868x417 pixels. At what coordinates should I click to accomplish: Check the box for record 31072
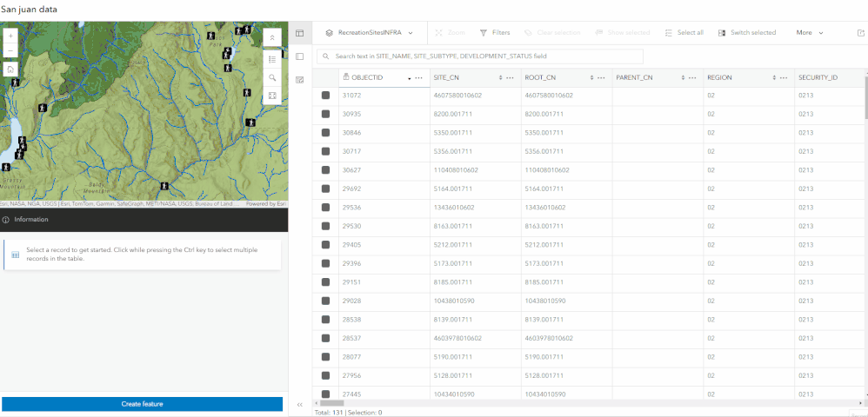pos(325,95)
